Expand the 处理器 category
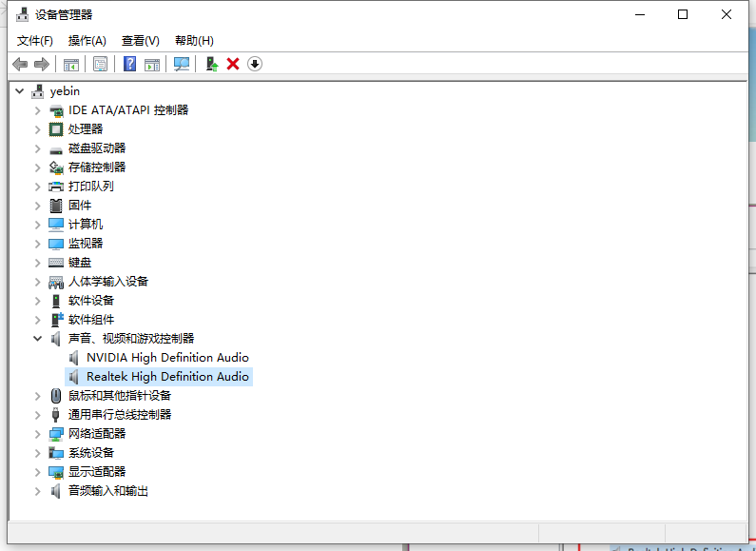 [38, 129]
